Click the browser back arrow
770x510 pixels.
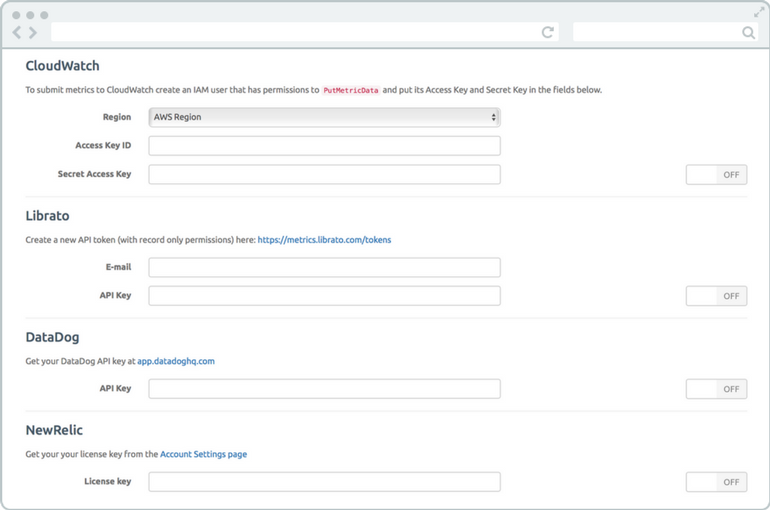tap(17, 33)
